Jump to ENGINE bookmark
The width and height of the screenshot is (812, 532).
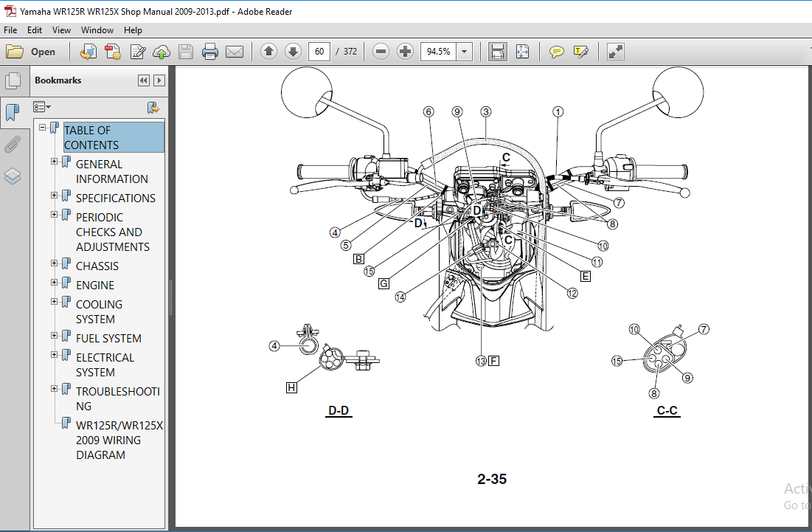tap(95, 285)
